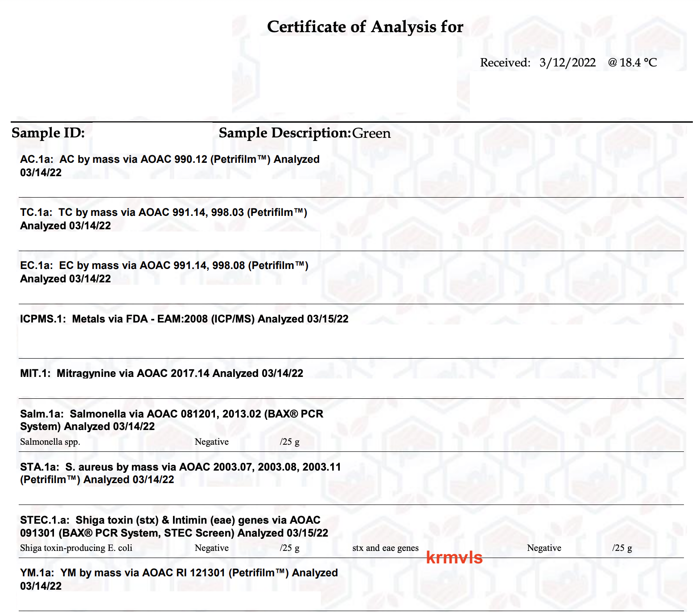Click the EC.1a AOAC 991.14, 998.08 heading
This screenshot has height=612, width=700.
164,272
